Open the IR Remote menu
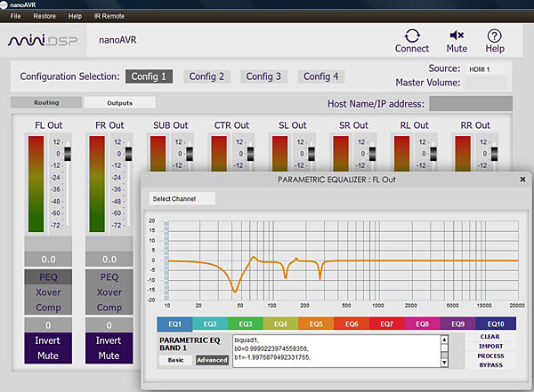 click(x=109, y=16)
